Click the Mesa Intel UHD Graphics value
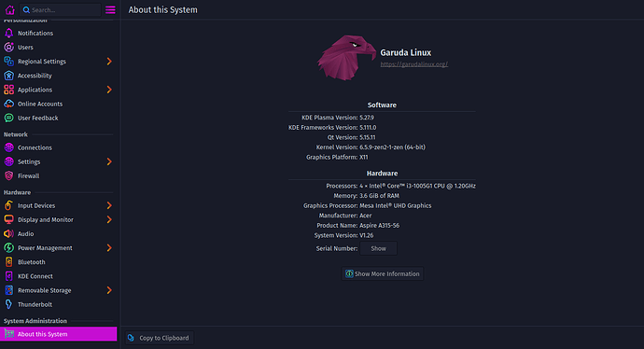The width and height of the screenshot is (644, 349). click(396, 205)
